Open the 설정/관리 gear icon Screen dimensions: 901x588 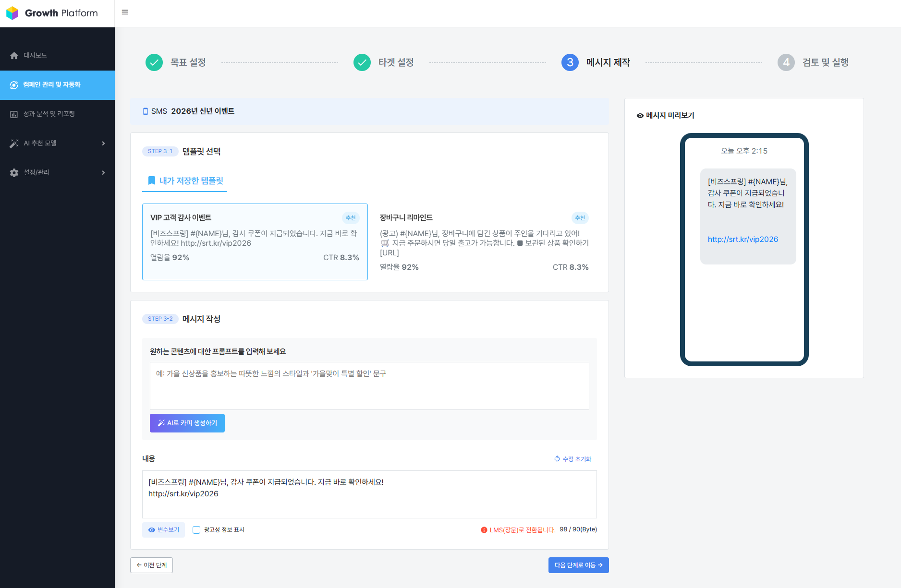[x=13, y=172]
